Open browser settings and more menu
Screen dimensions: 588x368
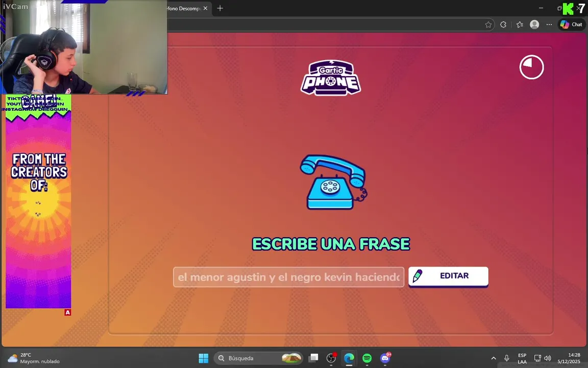tap(549, 25)
